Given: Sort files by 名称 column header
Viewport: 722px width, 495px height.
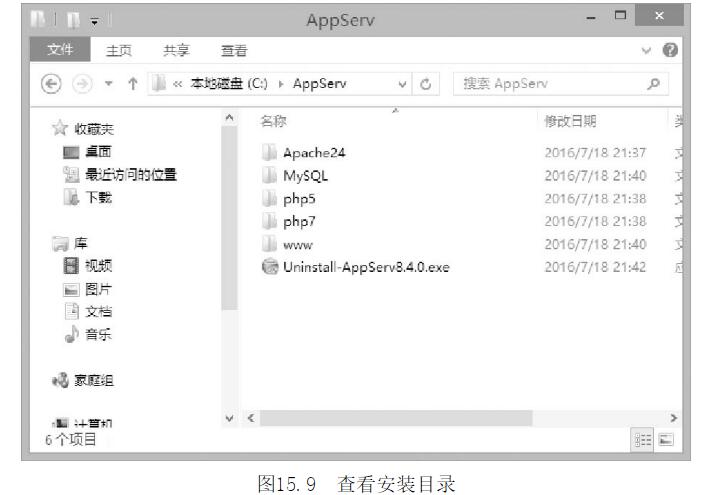Looking at the screenshot, I should pyautogui.click(x=273, y=121).
